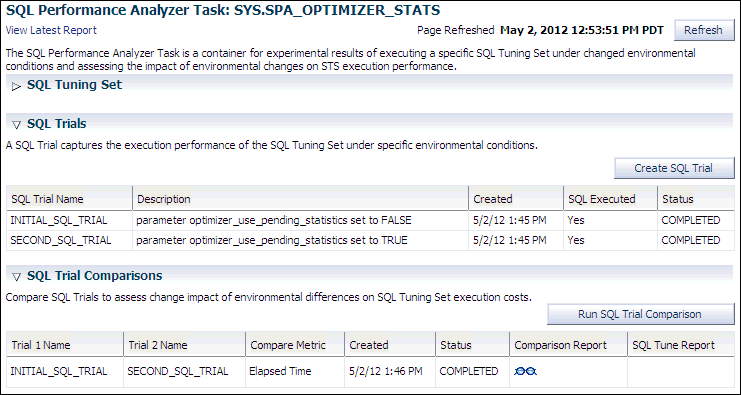This screenshot has height=395, width=741.
Task: Click the Refresh button
Action: pyautogui.click(x=703, y=31)
